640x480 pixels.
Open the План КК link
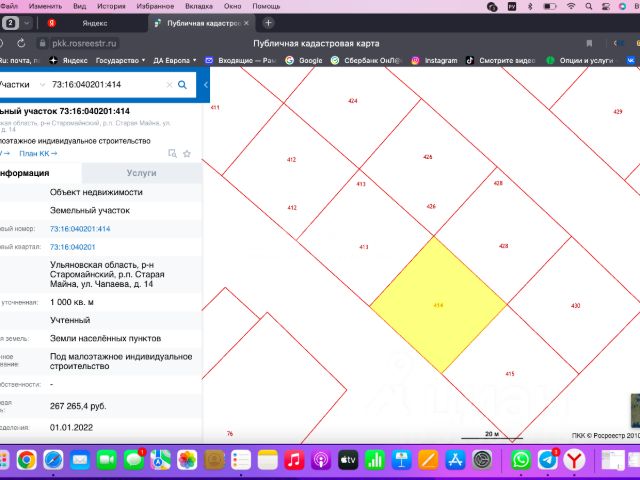pyautogui.click(x=38, y=153)
